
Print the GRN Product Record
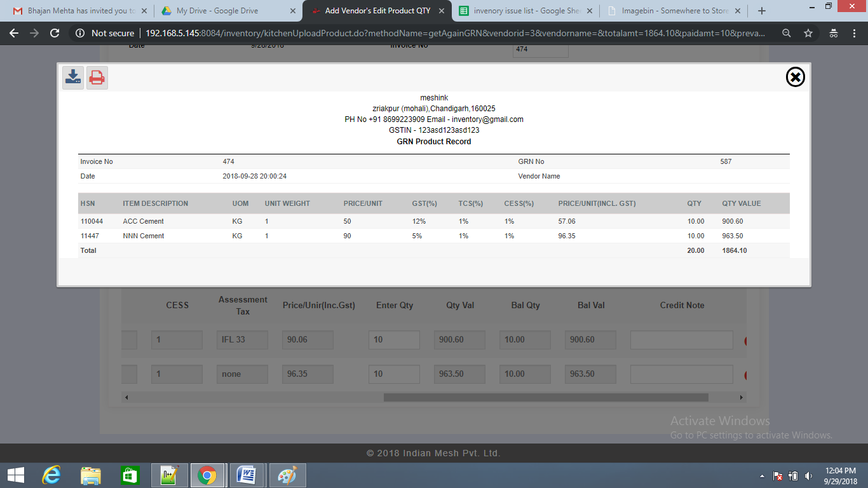click(x=97, y=78)
